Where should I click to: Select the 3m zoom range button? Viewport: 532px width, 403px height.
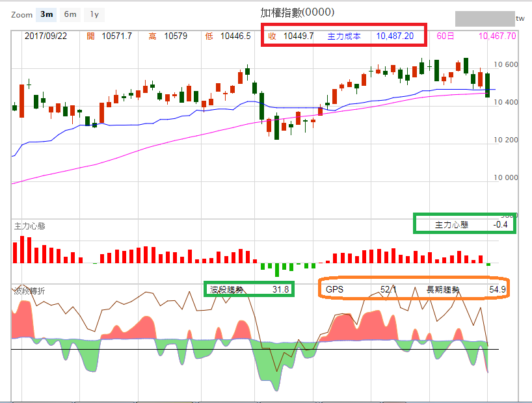tap(47, 14)
